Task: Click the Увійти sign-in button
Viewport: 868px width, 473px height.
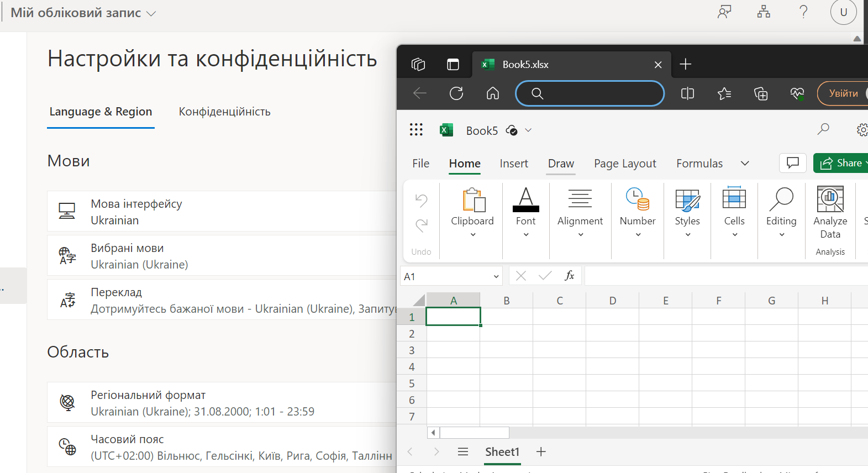Action: click(x=843, y=93)
